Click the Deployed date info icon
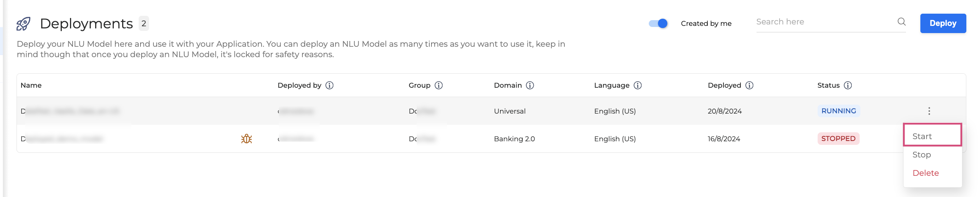This screenshot has width=980, height=197. tap(749, 85)
